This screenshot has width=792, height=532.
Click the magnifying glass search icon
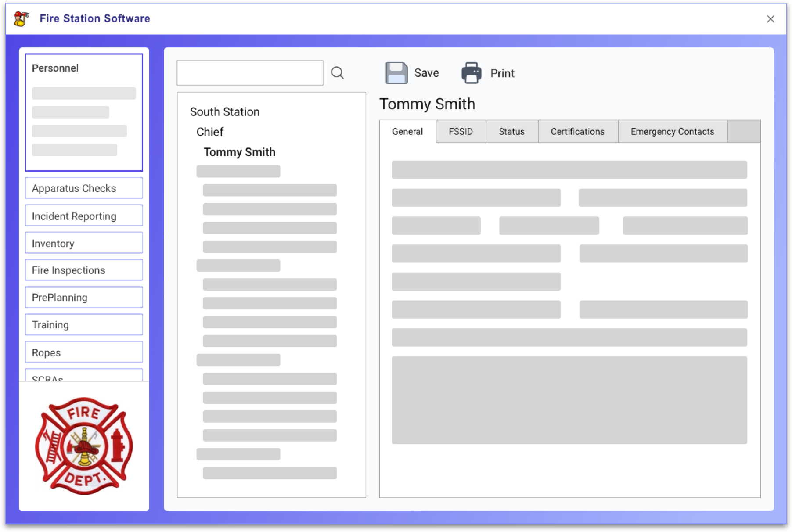[x=337, y=73]
